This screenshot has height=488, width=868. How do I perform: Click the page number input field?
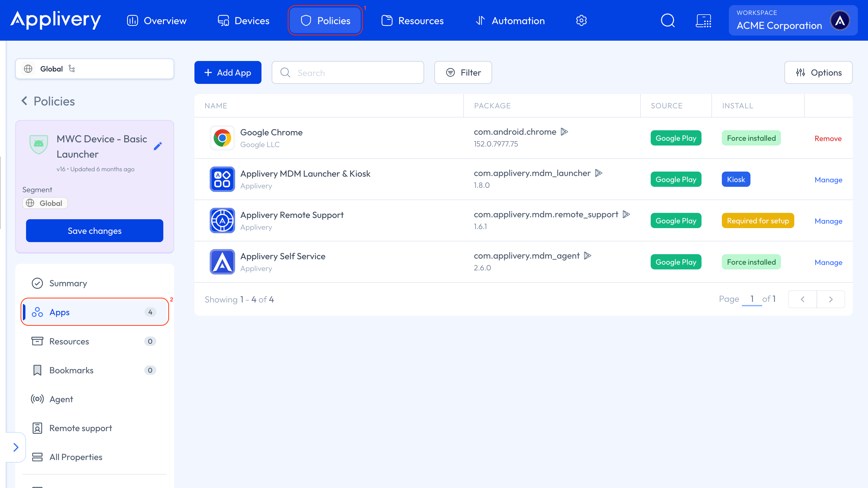coord(752,299)
